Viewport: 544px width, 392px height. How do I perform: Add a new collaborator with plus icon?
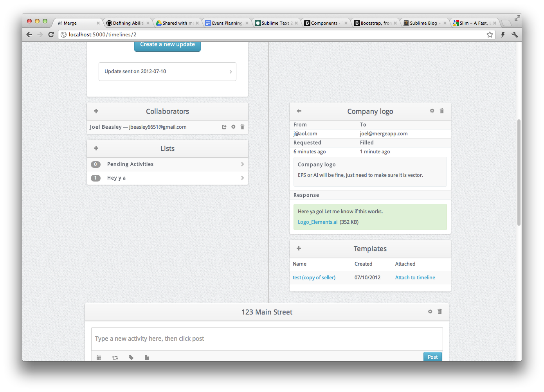[96, 111]
